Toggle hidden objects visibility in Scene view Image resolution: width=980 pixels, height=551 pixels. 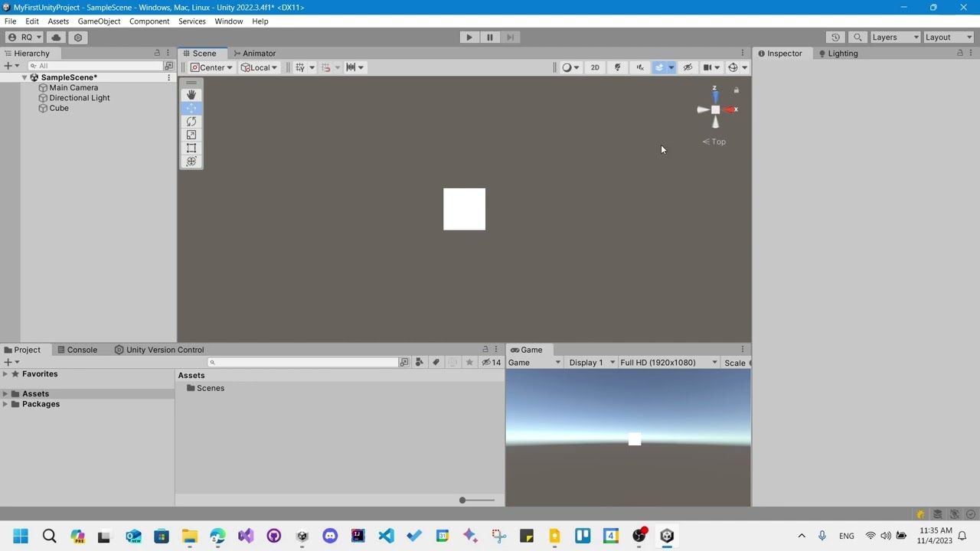click(x=688, y=67)
